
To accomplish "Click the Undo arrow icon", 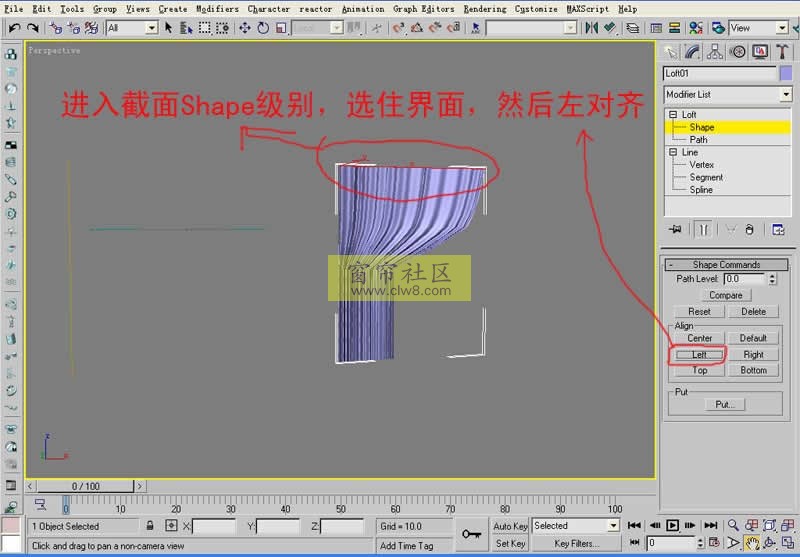I will 15,28.
